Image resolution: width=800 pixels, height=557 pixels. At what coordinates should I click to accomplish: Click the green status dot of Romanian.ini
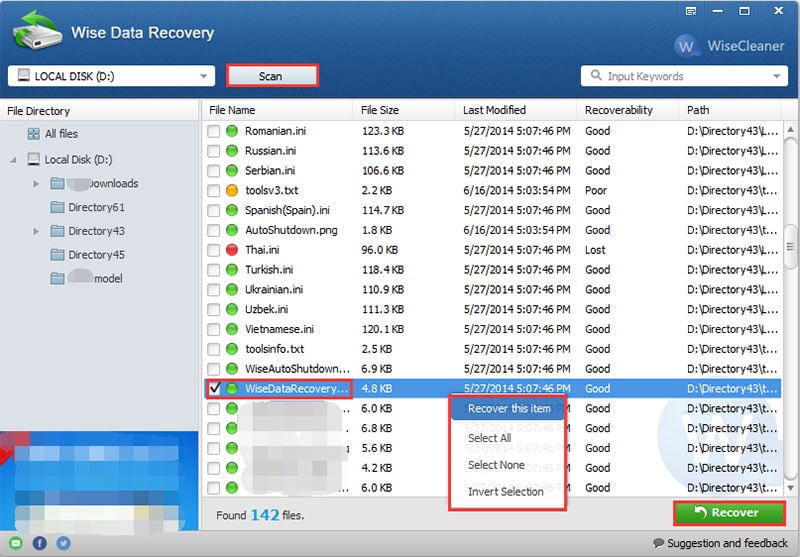click(x=232, y=131)
